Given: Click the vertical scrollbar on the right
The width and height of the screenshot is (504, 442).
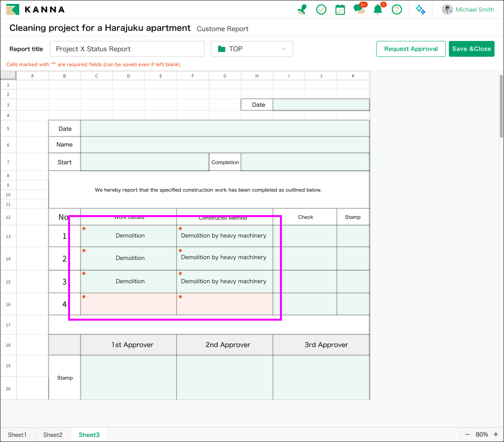Looking at the screenshot, I should tap(501, 106).
